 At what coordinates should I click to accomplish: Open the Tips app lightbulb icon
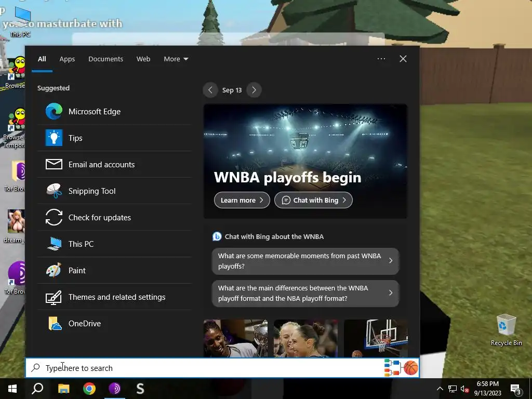pyautogui.click(x=54, y=138)
